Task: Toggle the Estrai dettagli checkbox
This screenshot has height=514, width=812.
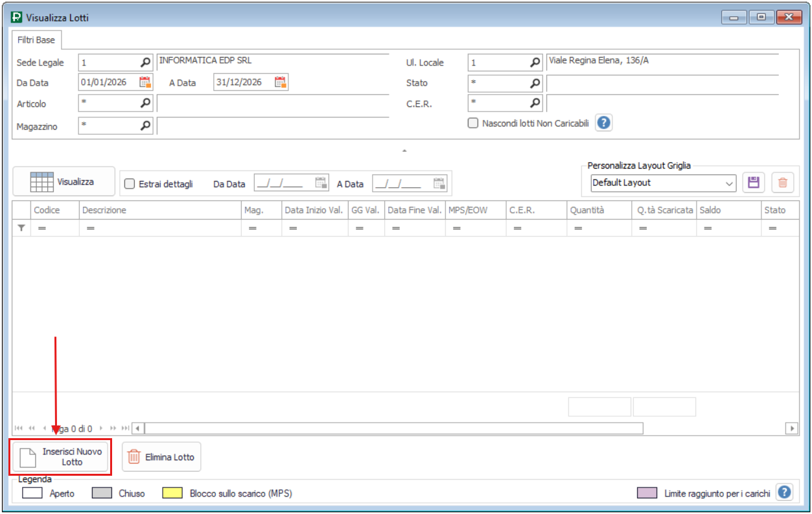Action: (x=129, y=184)
